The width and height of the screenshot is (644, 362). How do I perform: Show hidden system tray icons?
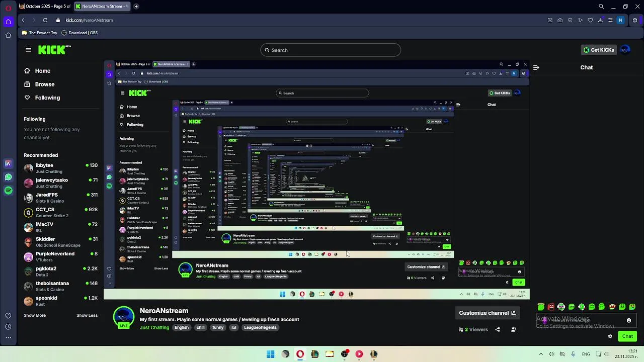[x=541, y=354]
